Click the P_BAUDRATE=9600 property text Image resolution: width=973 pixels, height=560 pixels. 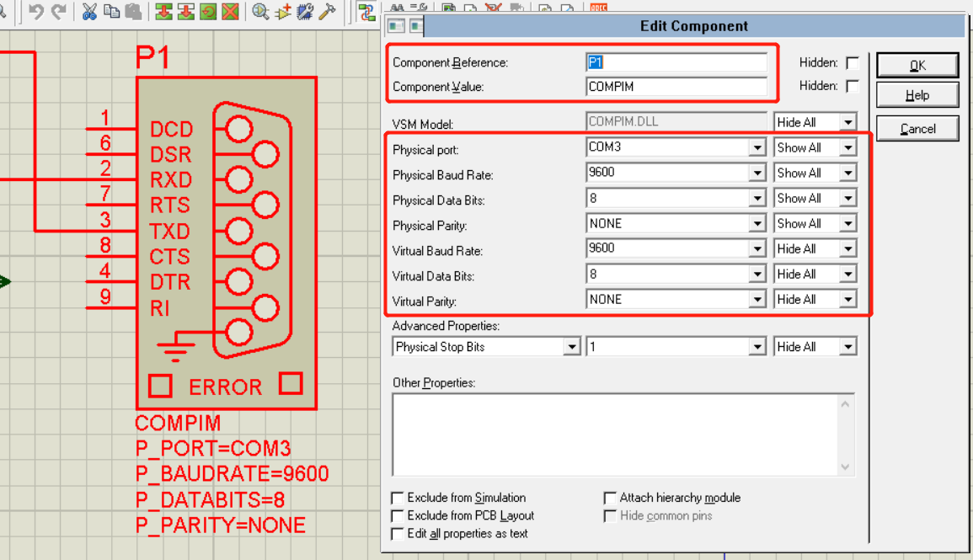232,474
